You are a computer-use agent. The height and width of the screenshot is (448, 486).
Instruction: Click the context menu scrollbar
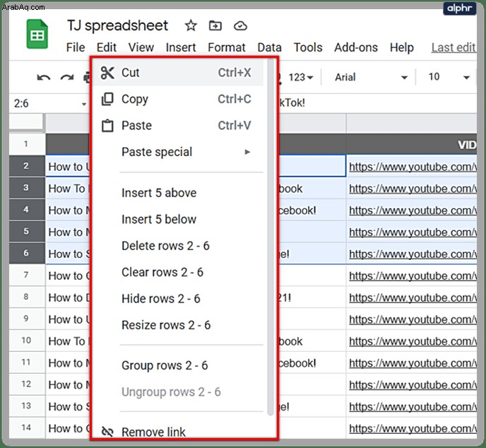271,237
